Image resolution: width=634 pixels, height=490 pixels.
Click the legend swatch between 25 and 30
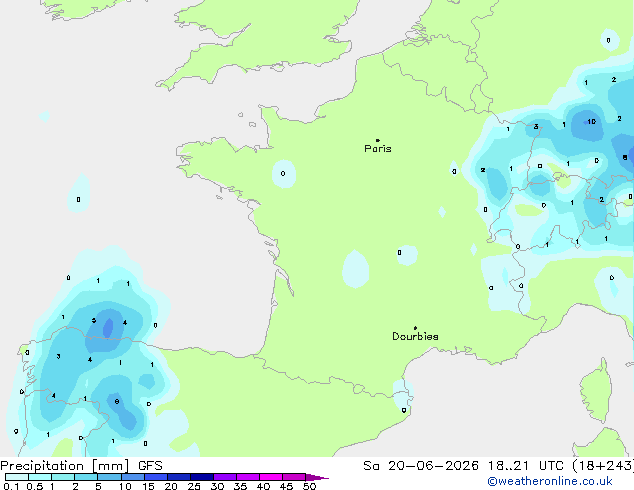click(x=202, y=477)
